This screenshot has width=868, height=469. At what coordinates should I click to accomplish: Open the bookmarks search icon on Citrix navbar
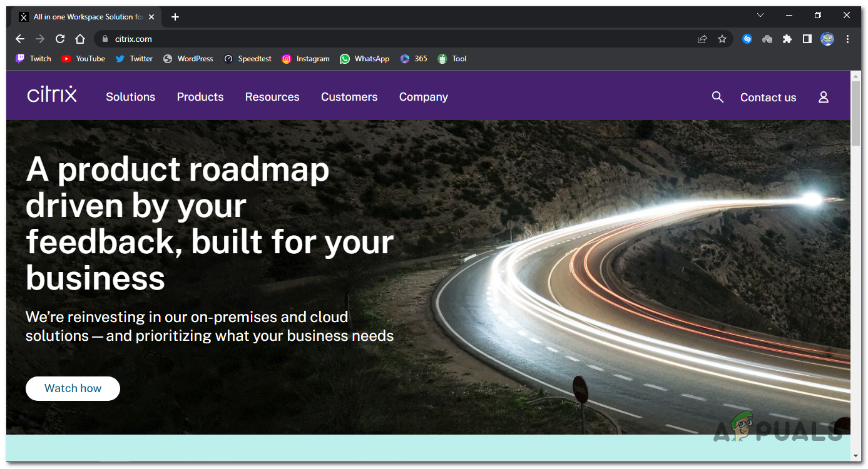717,97
